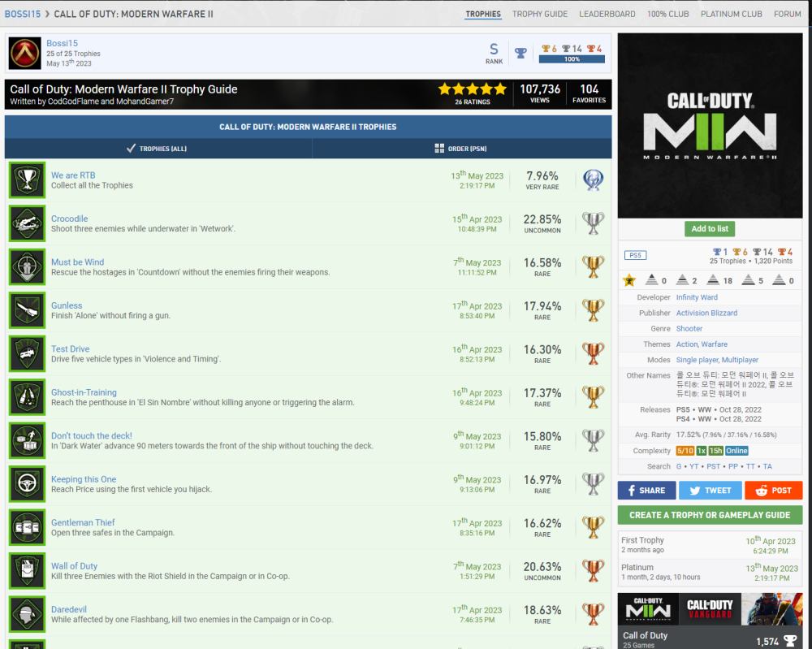The height and width of the screenshot is (649, 812).
Task: Click the Bossi15 user avatar
Action: tap(25, 54)
